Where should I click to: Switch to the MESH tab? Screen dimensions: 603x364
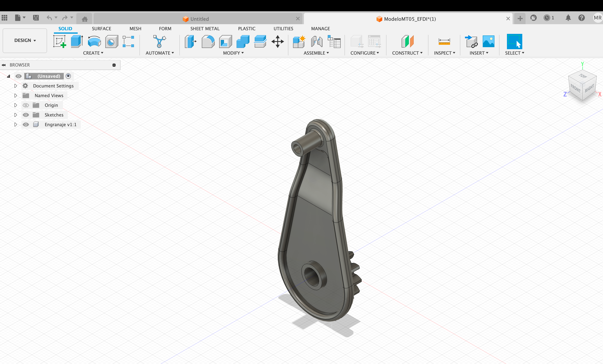(135, 29)
